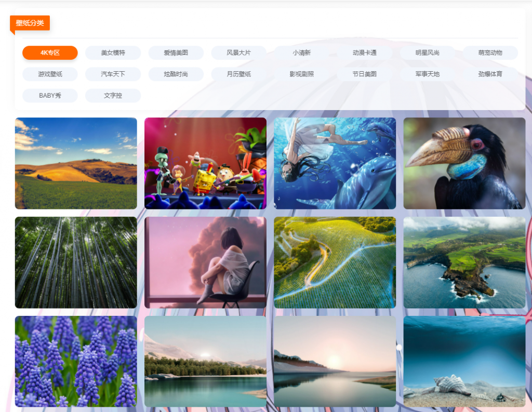532x412 pixels.
Task: Select the 炫酷时尚 category
Action: (176, 74)
